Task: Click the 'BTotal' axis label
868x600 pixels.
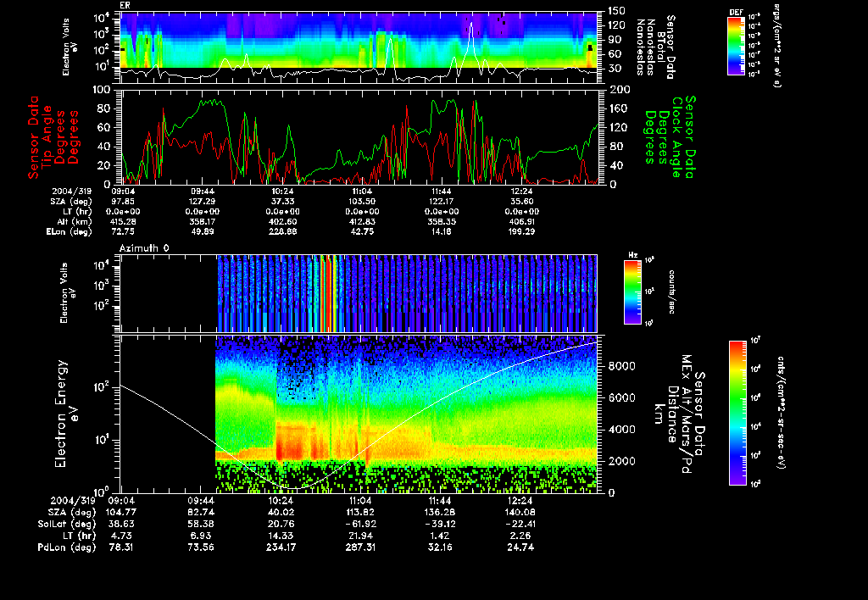Action: click(661, 47)
